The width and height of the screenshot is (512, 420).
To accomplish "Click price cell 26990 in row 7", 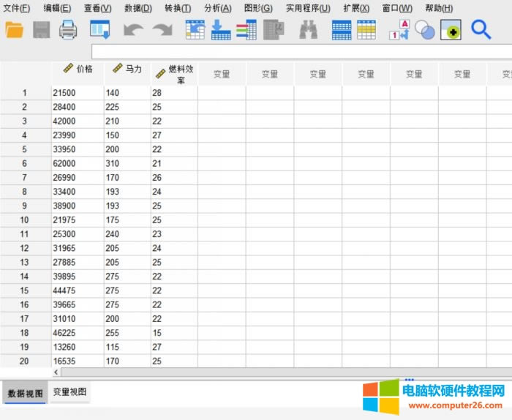I will tap(78, 177).
